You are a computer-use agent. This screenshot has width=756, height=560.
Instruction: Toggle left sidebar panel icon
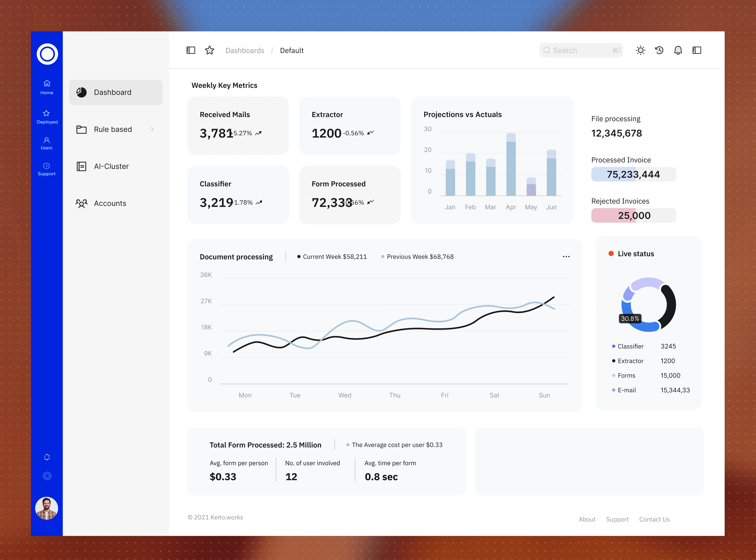(191, 51)
